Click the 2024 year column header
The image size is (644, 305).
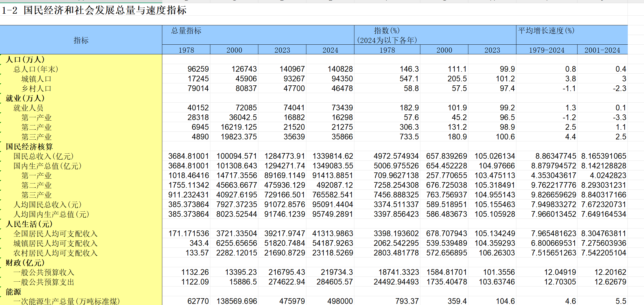point(330,50)
